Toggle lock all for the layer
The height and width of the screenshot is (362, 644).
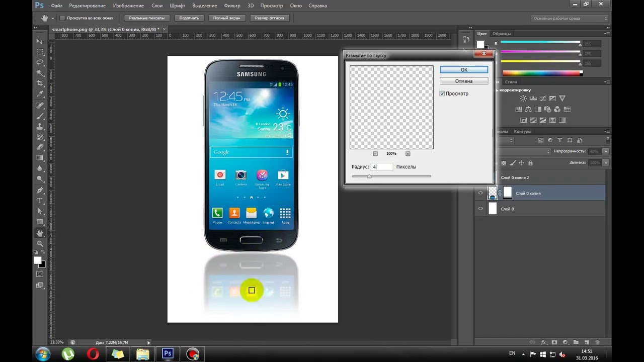coord(530,163)
